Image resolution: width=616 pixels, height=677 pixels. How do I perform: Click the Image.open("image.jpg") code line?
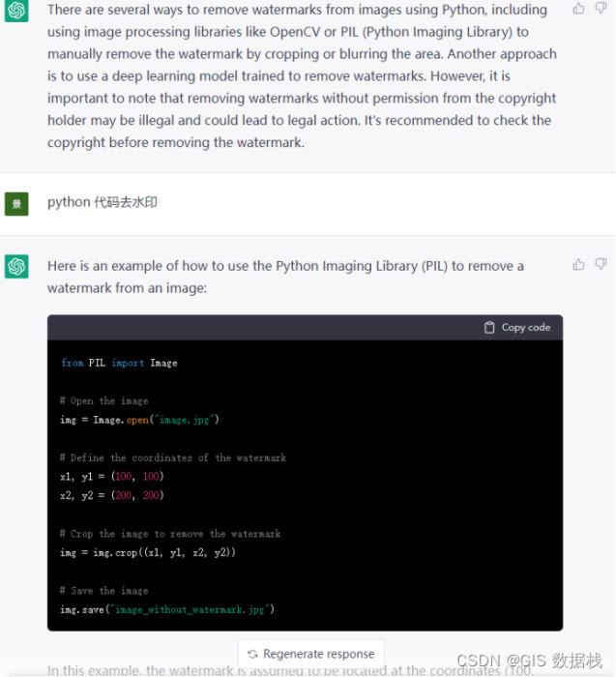(139, 420)
